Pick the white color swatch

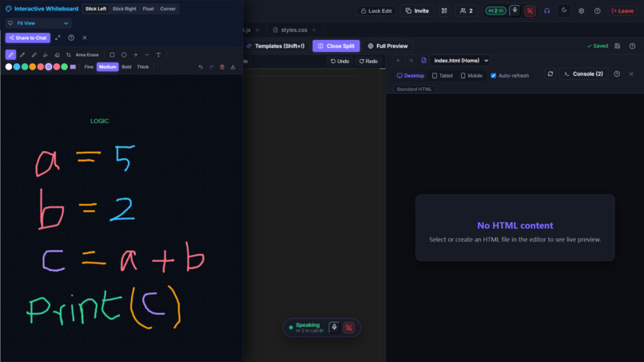tap(9, 67)
